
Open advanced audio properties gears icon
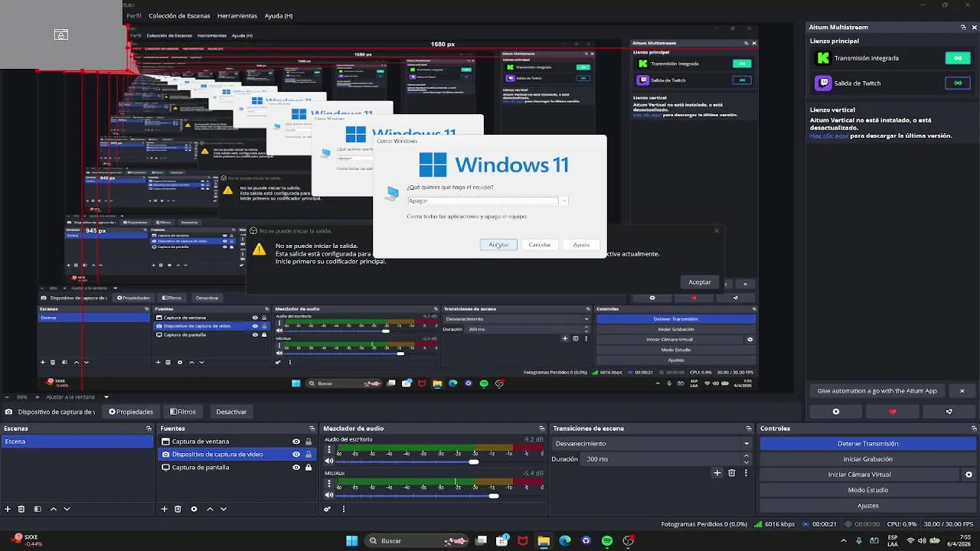[x=328, y=509]
